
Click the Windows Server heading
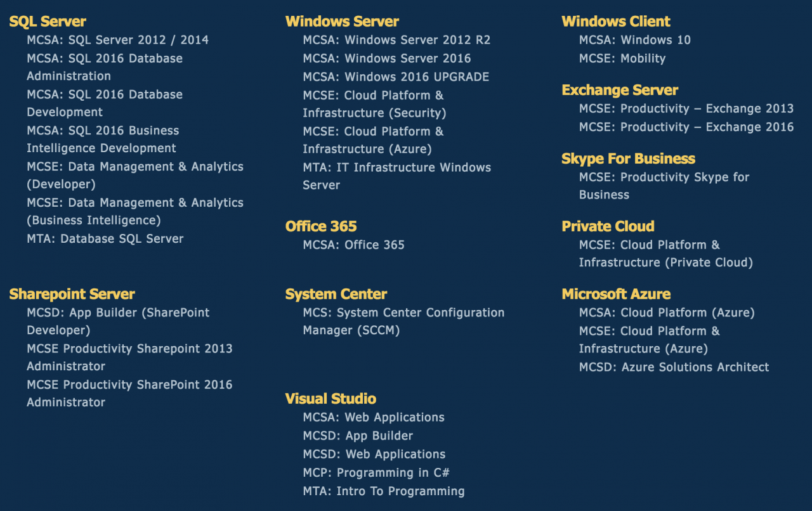click(x=342, y=22)
